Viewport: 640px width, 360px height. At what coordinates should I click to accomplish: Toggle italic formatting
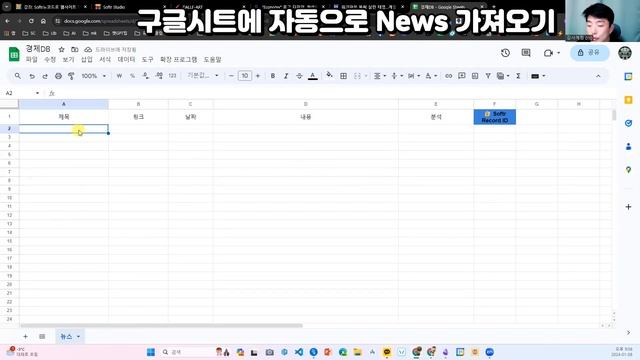286,76
